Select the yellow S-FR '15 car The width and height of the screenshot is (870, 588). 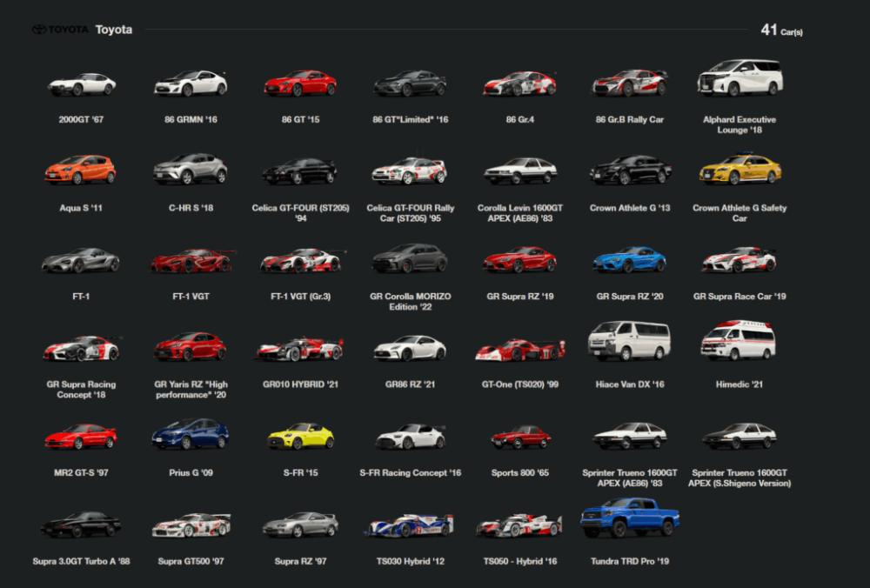pos(300,436)
